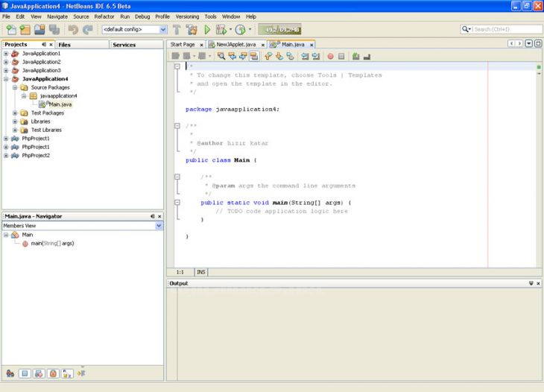Click the editor Find Selection magnifier icon
Image resolution: width=544 pixels, height=392 pixels.
pyautogui.click(x=221, y=56)
